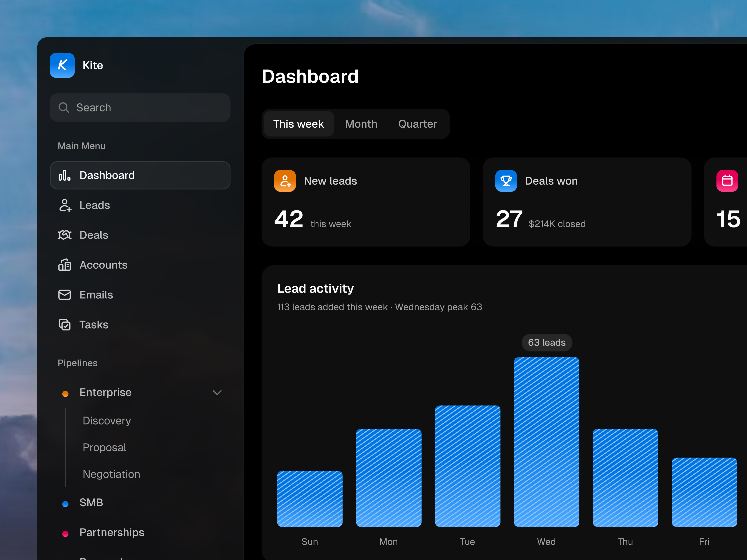The width and height of the screenshot is (747, 560).
Task: Click the '$214K closed' text
Action: [557, 224]
